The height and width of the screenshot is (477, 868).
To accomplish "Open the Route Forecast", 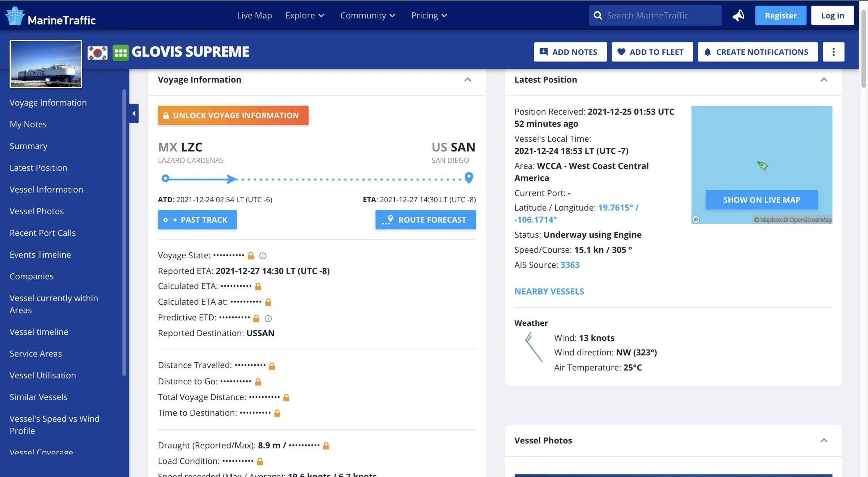I will (x=426, y=220).
